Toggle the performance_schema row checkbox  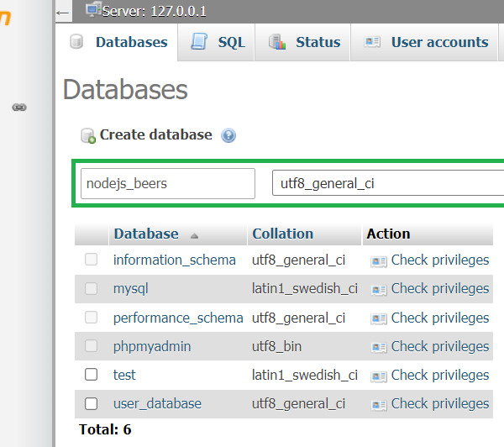91,318
